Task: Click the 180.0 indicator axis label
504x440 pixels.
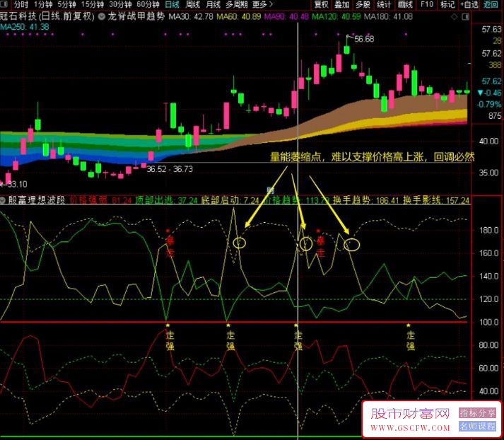Action: 488,231
